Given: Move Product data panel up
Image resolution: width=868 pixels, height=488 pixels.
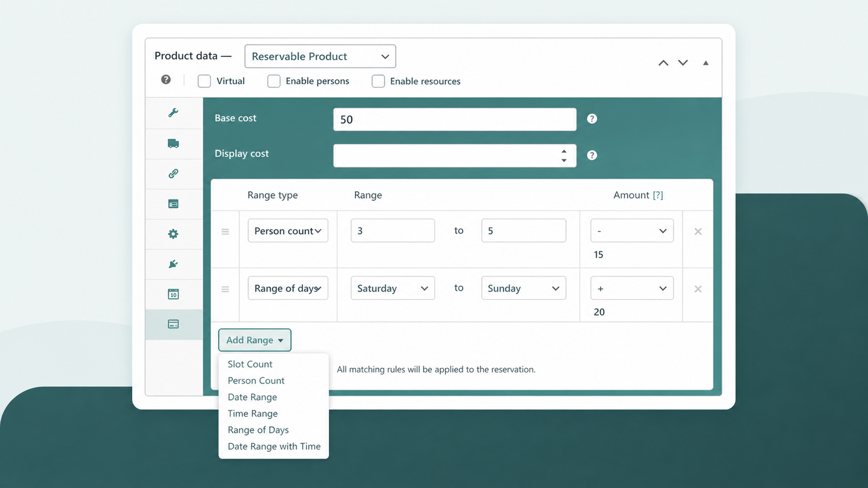Looking at the screenshot, I should pyautogui.click(x=663, y=63).
